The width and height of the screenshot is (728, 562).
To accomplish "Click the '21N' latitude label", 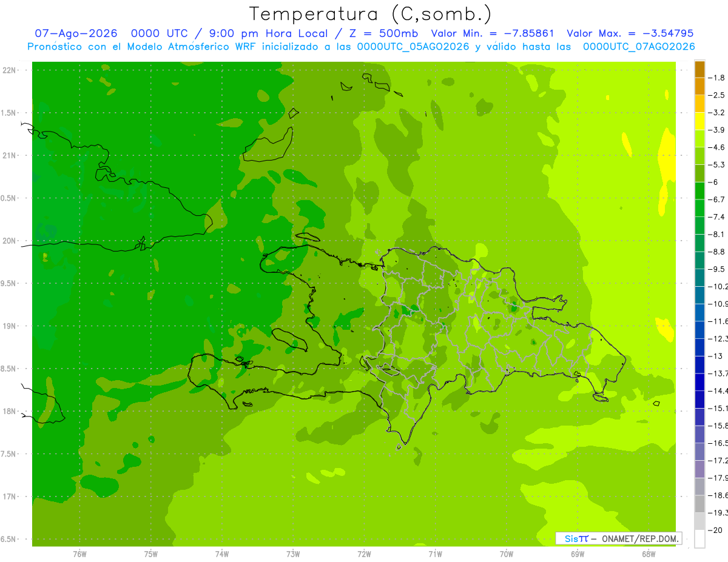I will [x=9, y=156].
